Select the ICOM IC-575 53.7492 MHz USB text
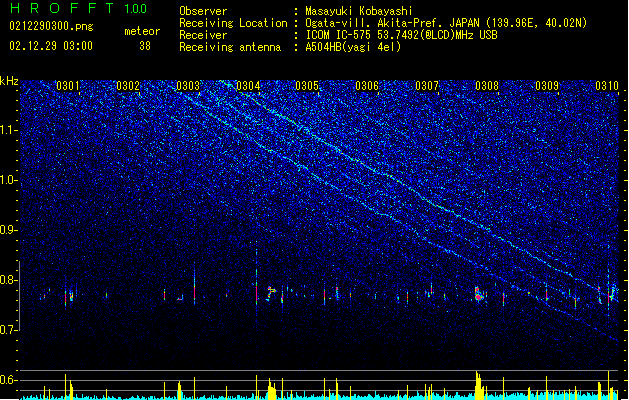Viewport: 629px width, 400px height. coord(402,35)
